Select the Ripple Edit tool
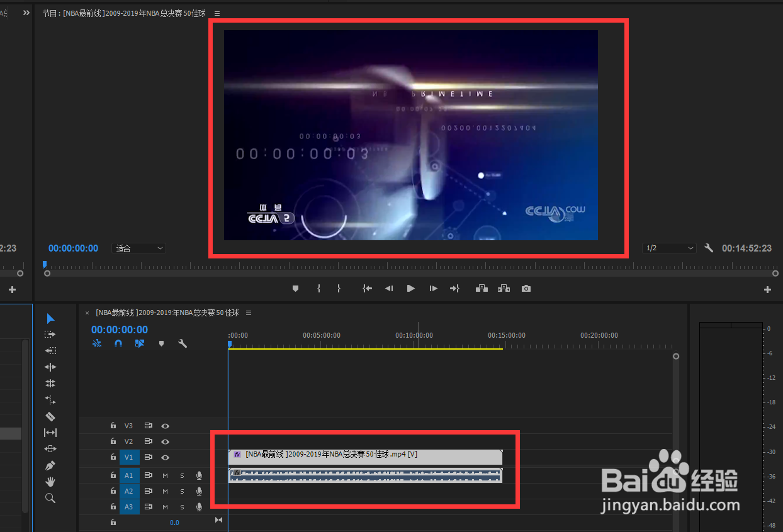This screenshot has height=532, width=783. [x=50, y=367]
